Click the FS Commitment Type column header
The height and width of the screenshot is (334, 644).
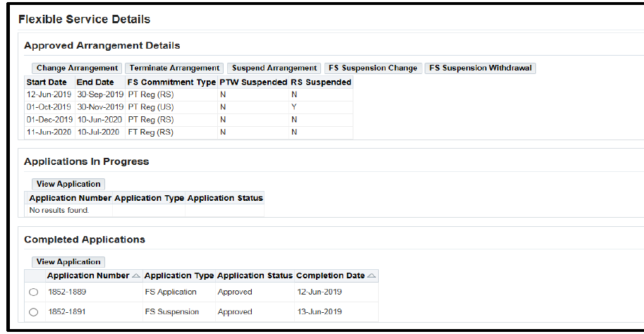(171, 82)
